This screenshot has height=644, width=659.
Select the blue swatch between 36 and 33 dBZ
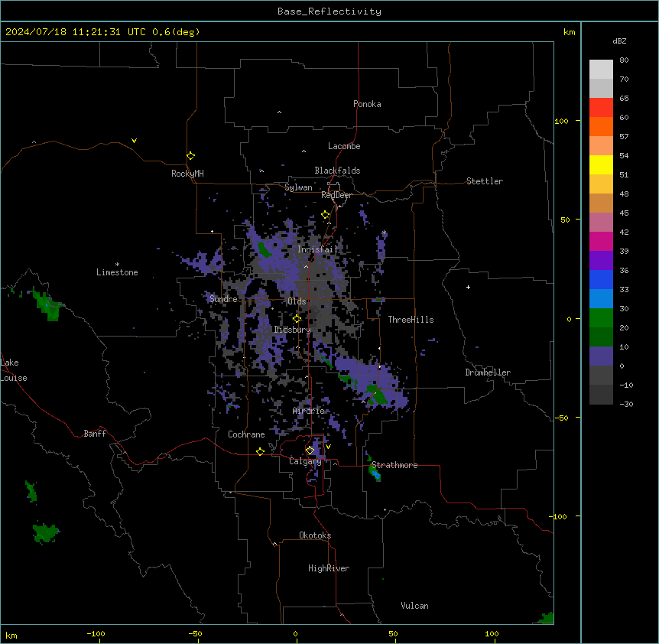[601, 279]
